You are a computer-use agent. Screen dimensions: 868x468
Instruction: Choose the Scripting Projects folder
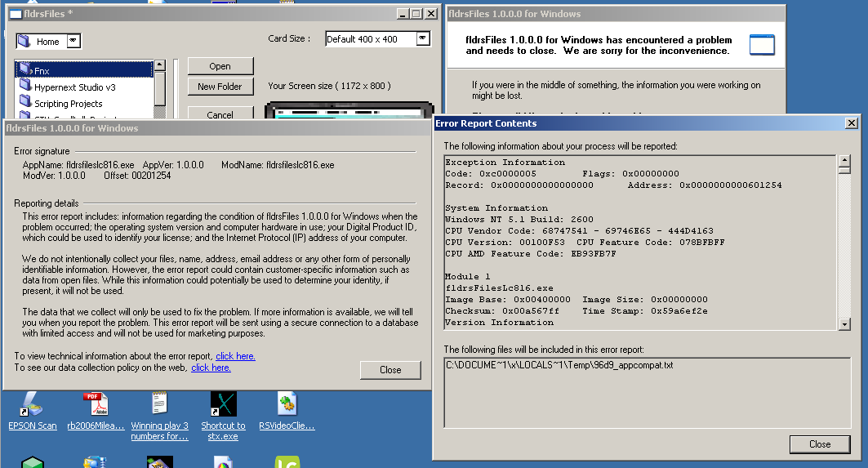point(68,104)
